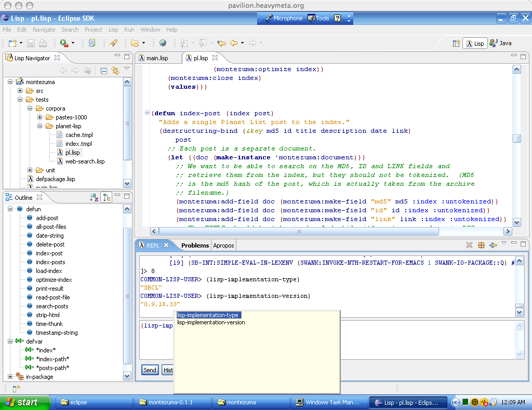Select cache.tmpl file in navigator
The height and width of the screenshot is (410, 532).
(x=79, y=135)
